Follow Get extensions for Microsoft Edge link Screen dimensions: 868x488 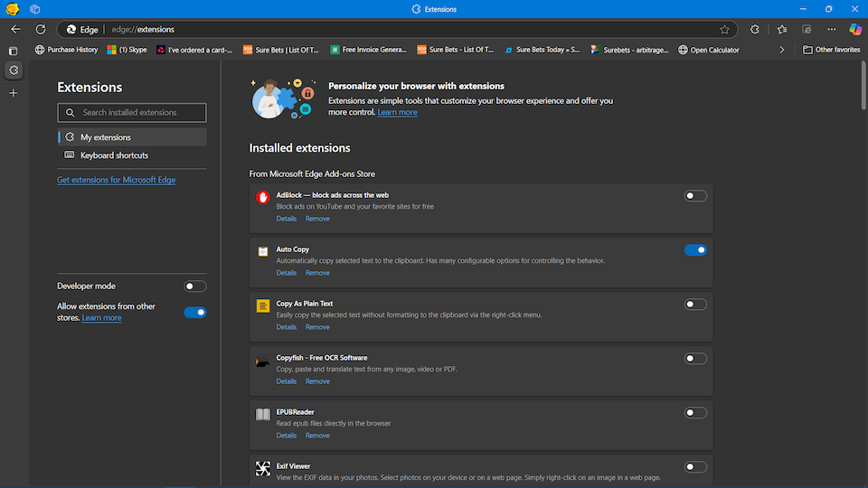tap(117, 180)
